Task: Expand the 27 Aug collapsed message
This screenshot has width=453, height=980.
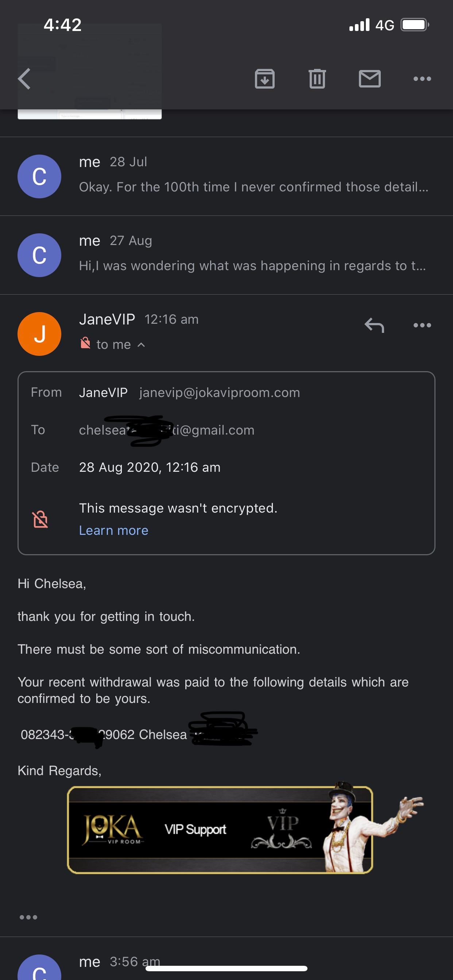Action: coord(253,255)
